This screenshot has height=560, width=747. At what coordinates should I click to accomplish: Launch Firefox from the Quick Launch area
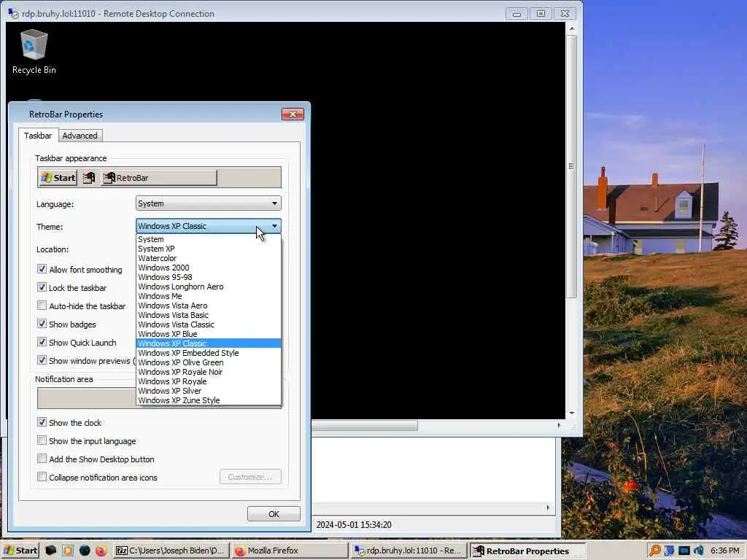101,551
